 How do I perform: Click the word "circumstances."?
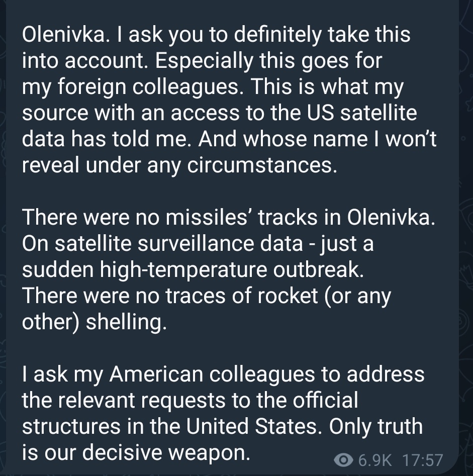pos(262,165)
